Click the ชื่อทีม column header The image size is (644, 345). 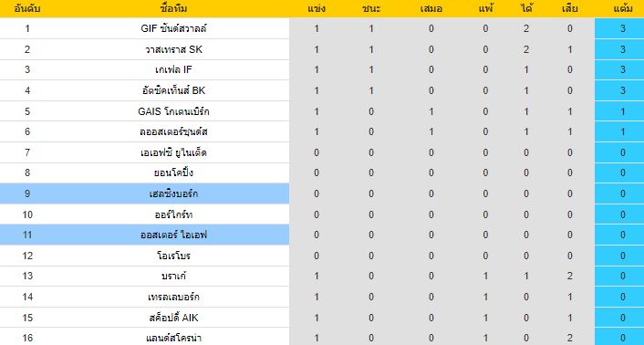coord(173,8)
